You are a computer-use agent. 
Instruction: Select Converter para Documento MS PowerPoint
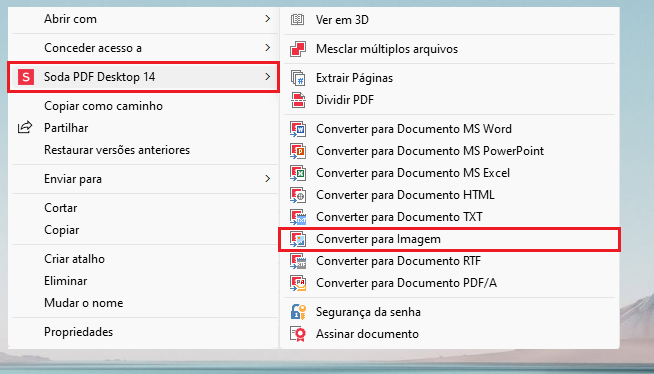[450, 151]
